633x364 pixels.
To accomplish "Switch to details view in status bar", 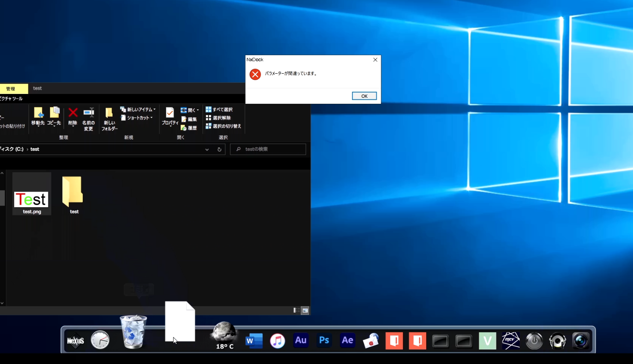I will coord(296,310).
